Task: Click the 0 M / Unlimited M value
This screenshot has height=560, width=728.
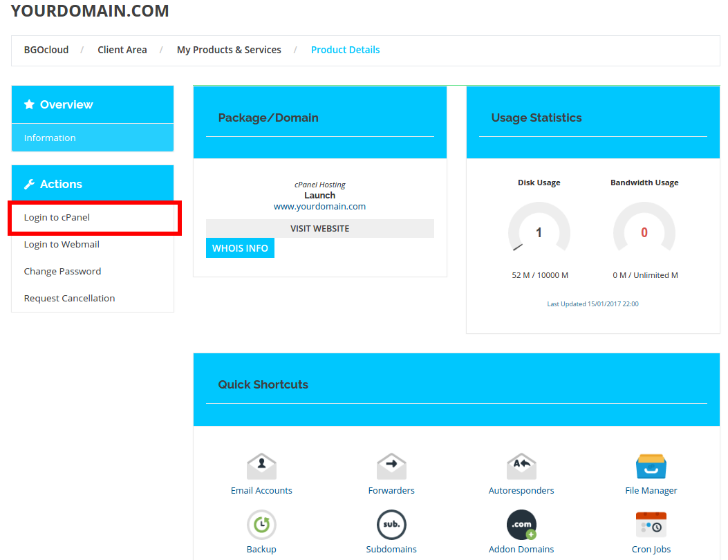Action: [x=645, y=275]
